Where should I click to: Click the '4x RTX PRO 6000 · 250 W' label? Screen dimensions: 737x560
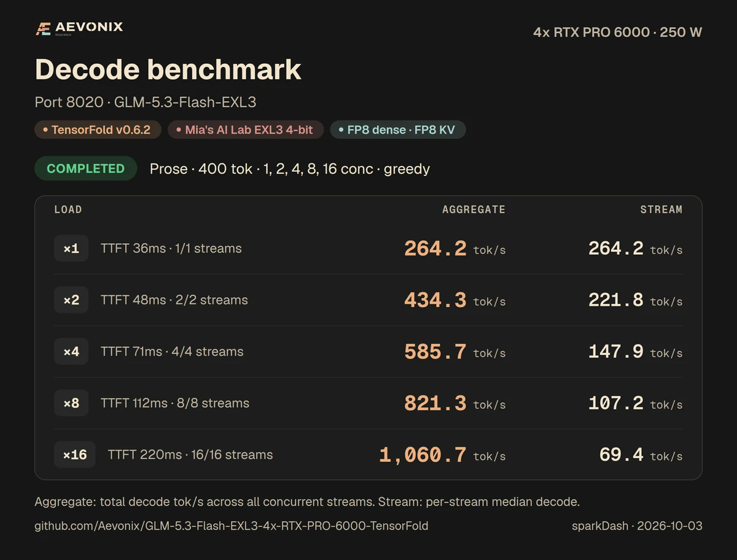(x=618, y=33)
